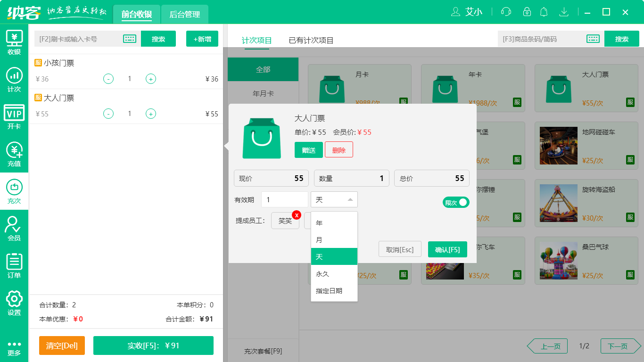Click the VIP 开卡 sidebar icon
Image resolution: width=644 pixels, height=362 pixels.
[x=14, y=115]
